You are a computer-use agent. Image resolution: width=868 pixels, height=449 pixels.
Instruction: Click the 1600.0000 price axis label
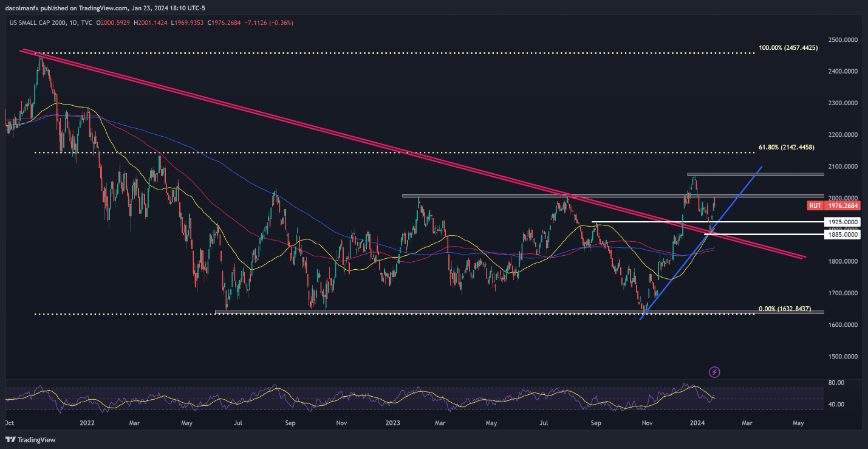pos(844,324)
